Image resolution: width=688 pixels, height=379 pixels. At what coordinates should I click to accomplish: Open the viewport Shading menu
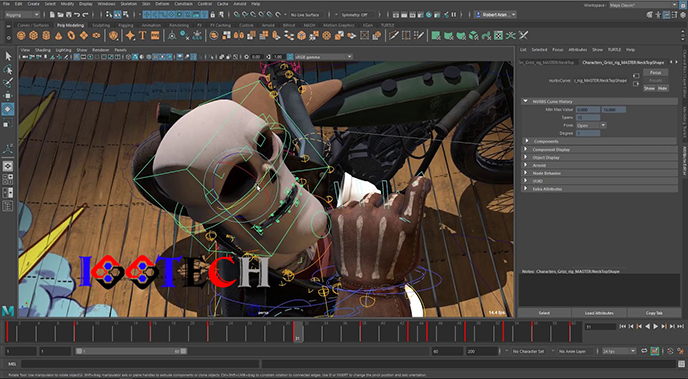tap(43, 50)
